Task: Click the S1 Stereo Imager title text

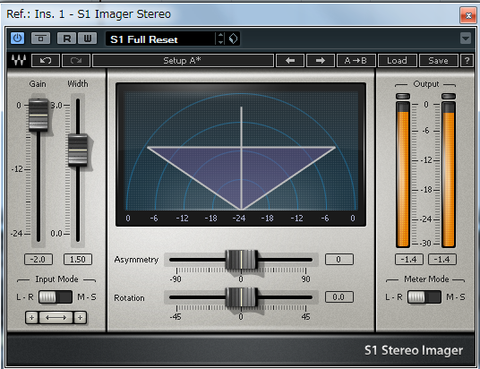Action: point(413,350)
